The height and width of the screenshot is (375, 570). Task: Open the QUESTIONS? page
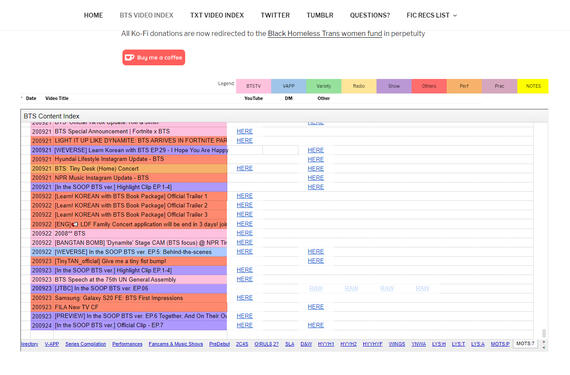[370, 15]
